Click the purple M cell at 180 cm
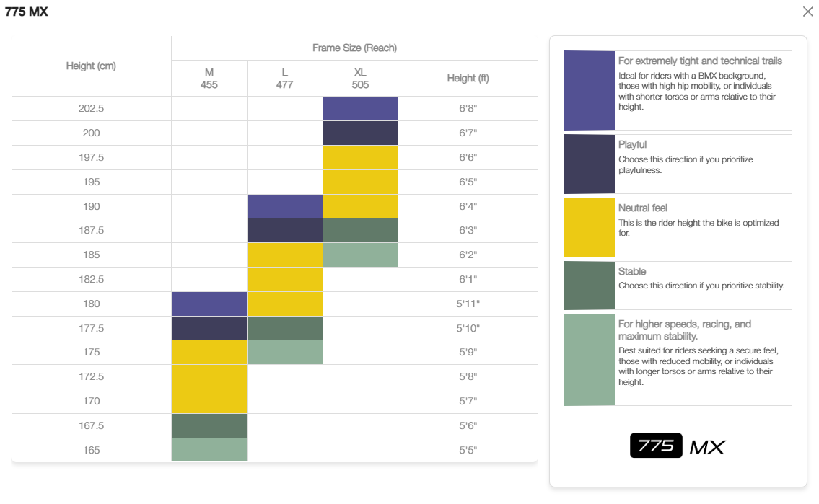The width and height of the screenshot is (819, 504). 209,304
